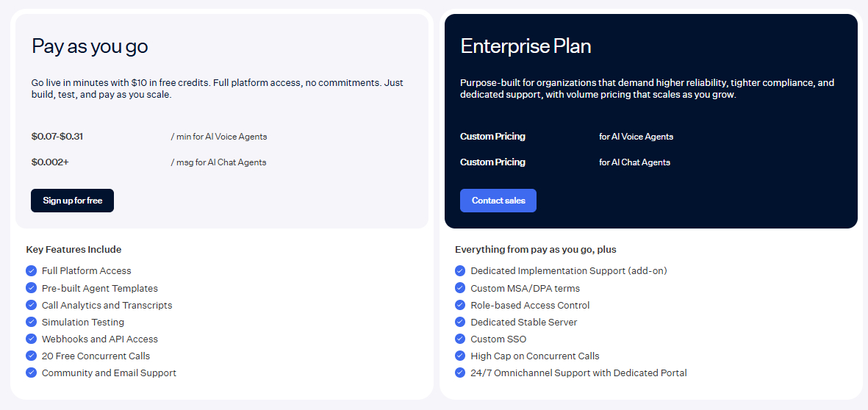Click the Key Features Include heading
This screenshot has height=410, width=868.
pyautogui.click(x=73, y=250)
